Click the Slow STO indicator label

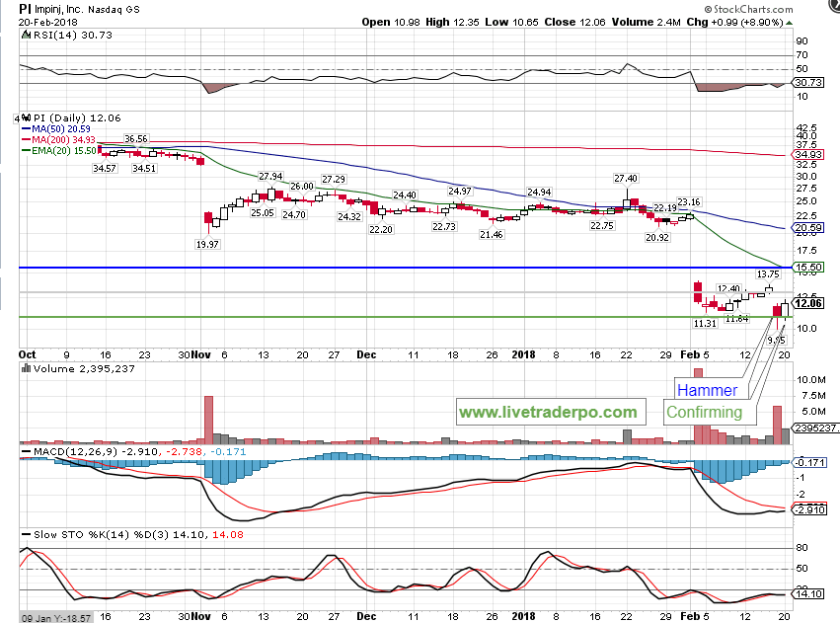pos(61,535)
